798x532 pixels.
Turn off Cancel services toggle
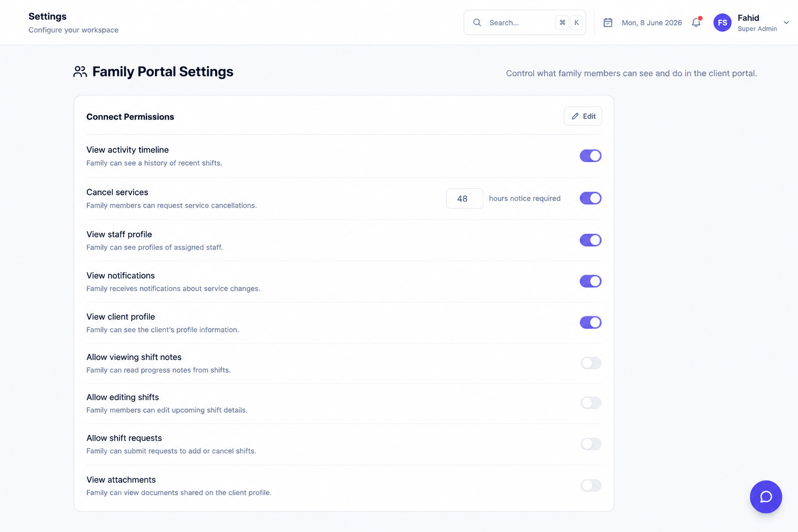pos(591,198)
